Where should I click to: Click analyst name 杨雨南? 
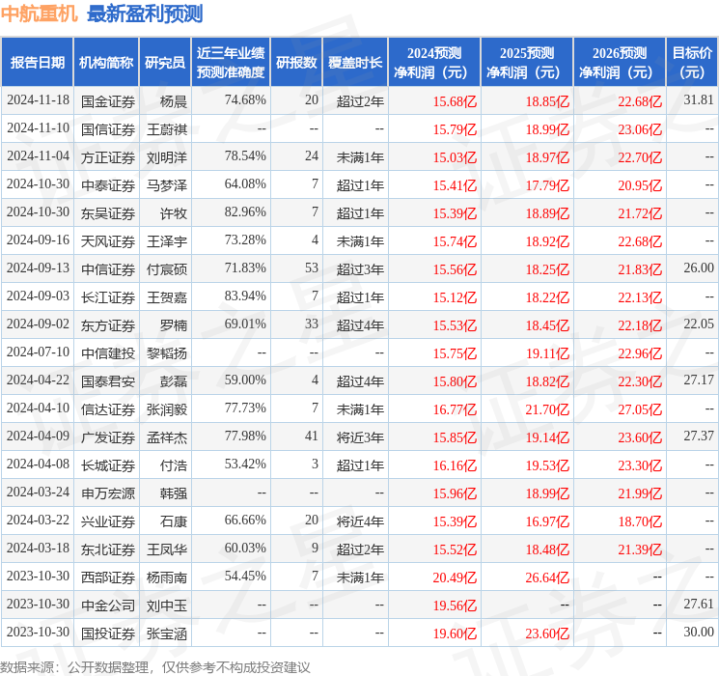click(167, 577)
